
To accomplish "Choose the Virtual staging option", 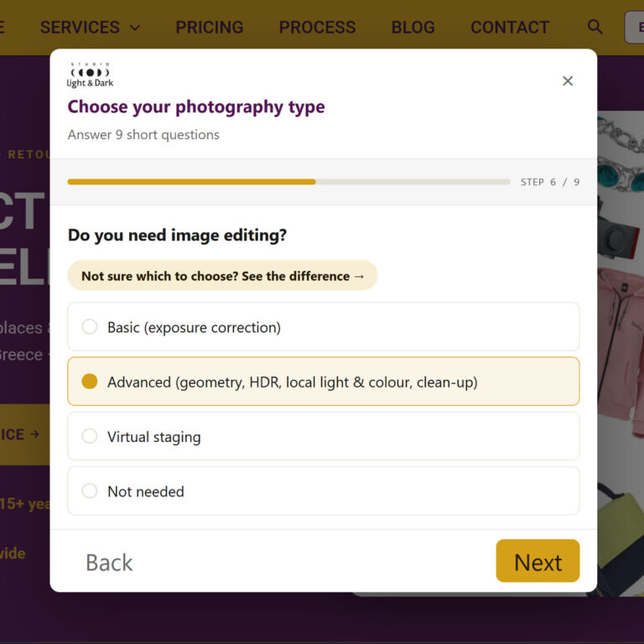I will point(323,436).
